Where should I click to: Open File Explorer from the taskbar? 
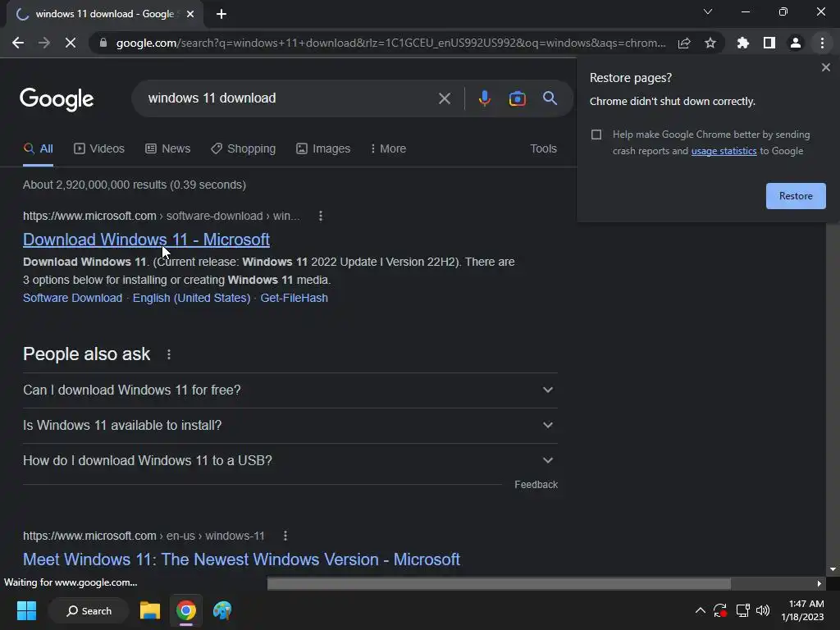pos(150,610)
